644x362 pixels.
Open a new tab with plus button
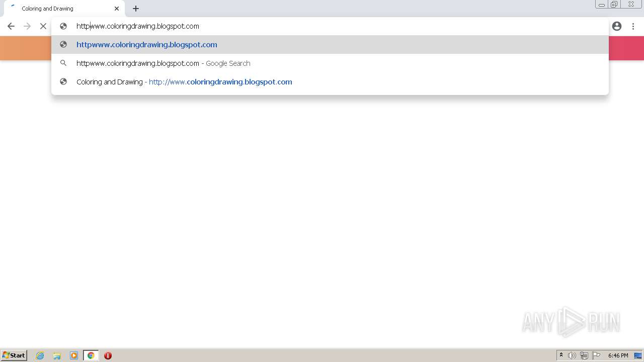(x=136, y=9)
